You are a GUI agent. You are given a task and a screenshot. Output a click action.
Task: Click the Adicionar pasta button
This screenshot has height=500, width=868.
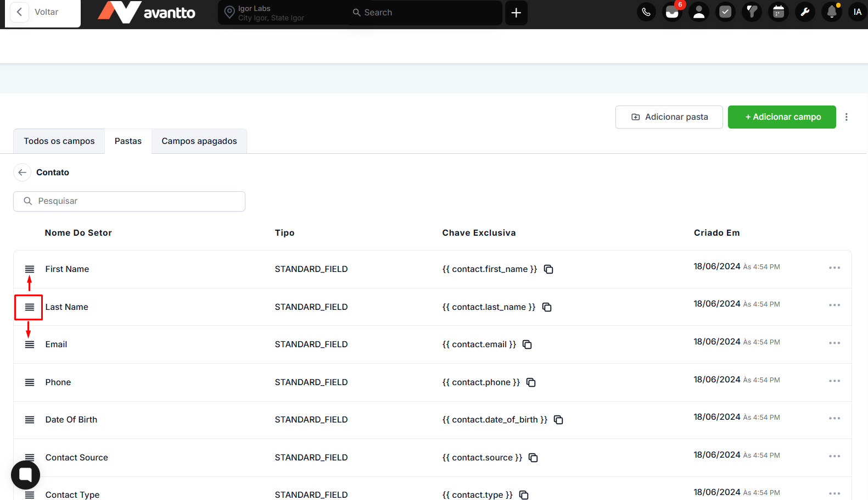coord(669,117)
